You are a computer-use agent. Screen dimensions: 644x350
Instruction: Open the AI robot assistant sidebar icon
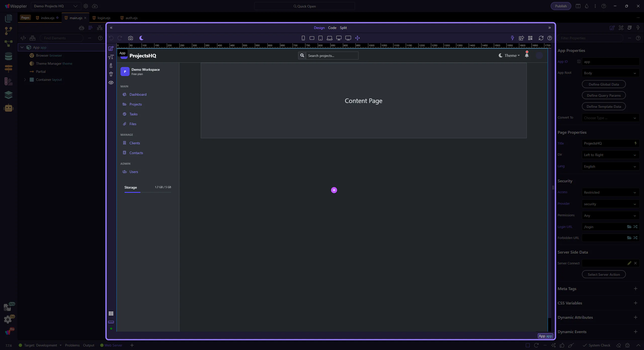click(8, 108)
